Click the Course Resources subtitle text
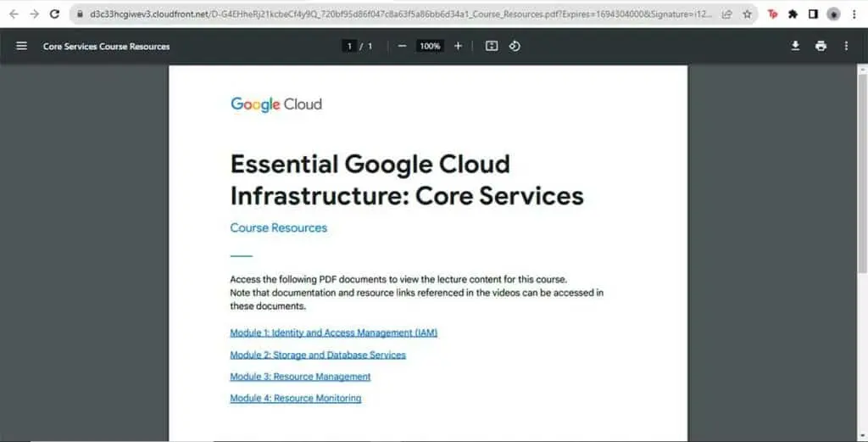This screenshot has width=868, height=442. 278,227
